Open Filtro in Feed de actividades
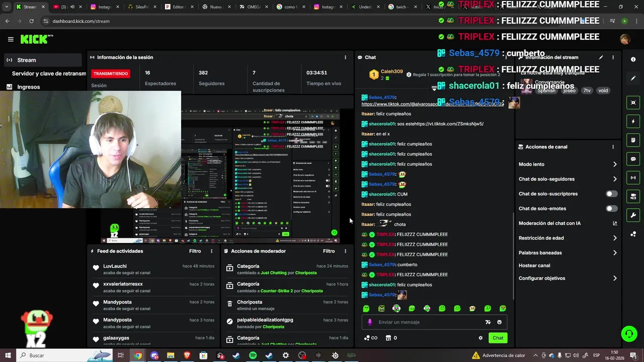This screenshot has height=362, width=644. pos(195,251)
